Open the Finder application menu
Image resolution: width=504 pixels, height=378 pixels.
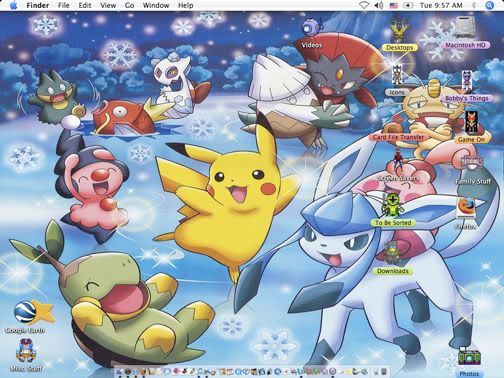tap(38, 5)
